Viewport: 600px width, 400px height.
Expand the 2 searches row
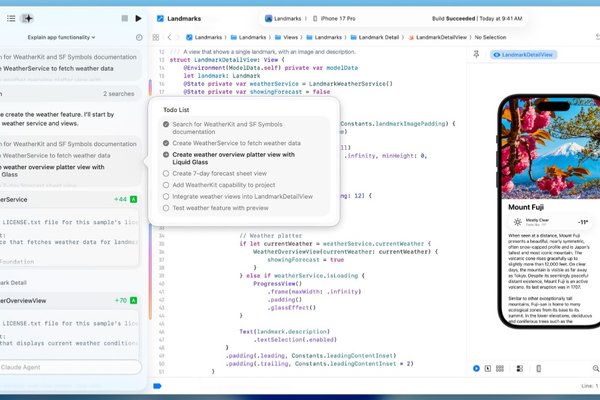point(69,93)
